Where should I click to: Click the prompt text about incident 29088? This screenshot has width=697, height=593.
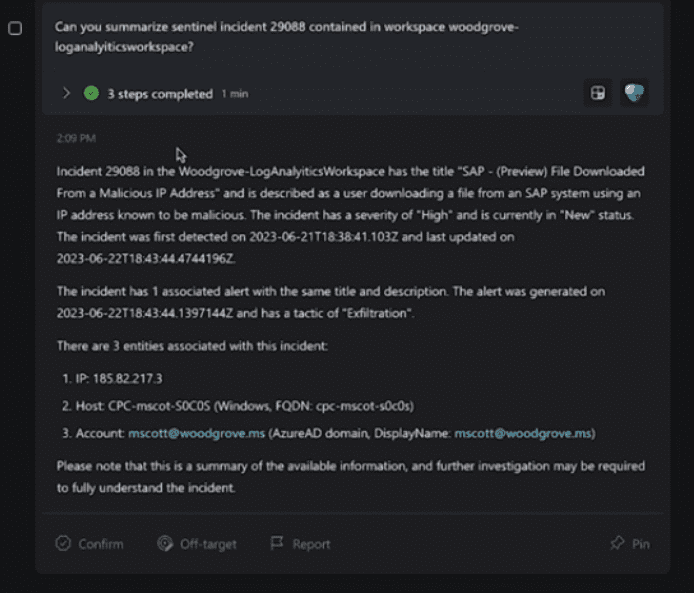point(286,36)
